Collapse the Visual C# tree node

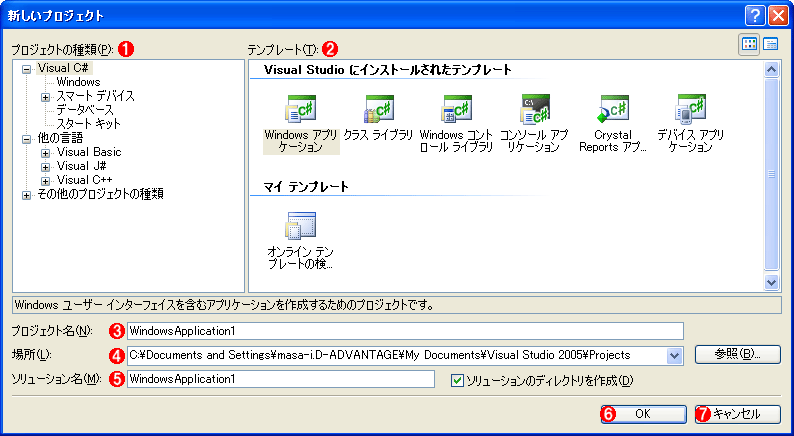click(26, 70)
